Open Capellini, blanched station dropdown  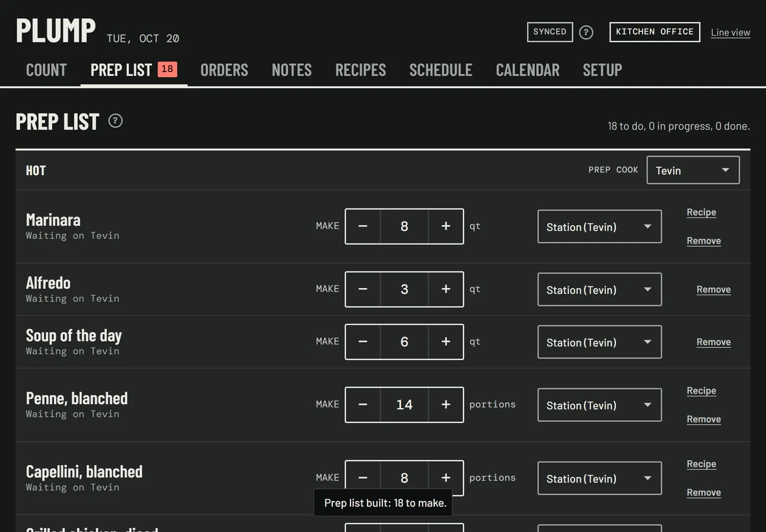coord(599,478)
